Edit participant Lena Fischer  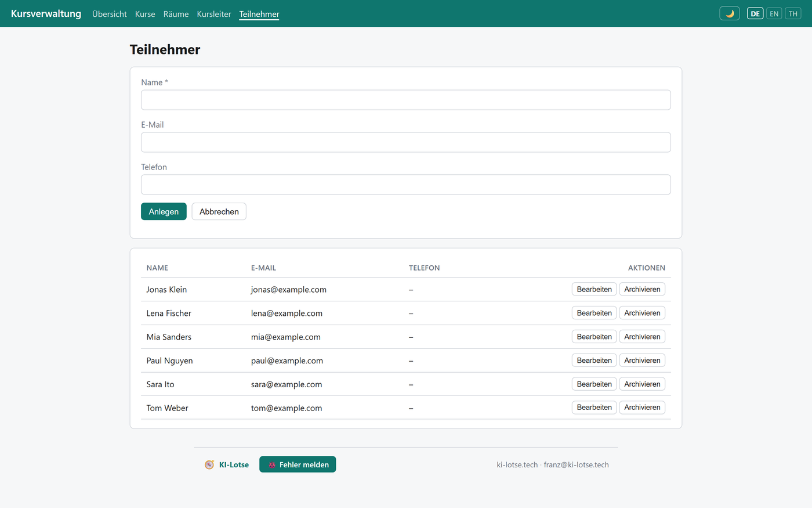coord(594,313)
